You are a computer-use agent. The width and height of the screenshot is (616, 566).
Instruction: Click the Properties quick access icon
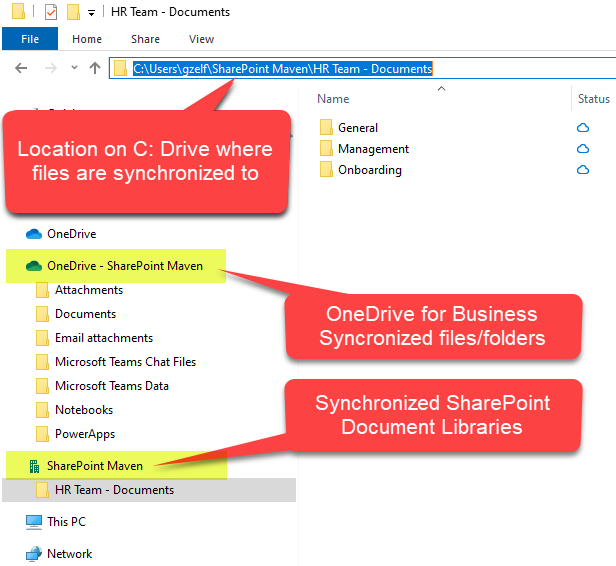point(51,12)
